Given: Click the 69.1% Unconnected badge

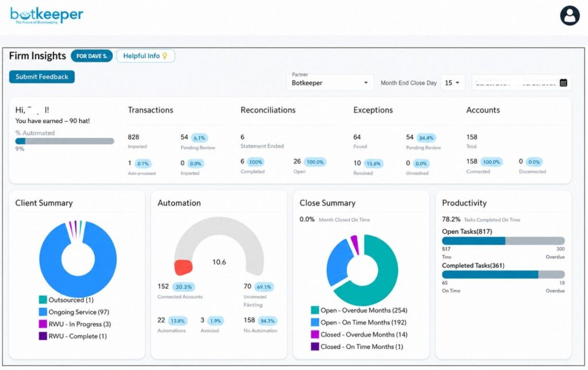Looking at the screenshot, I should (x=264, y=287).
